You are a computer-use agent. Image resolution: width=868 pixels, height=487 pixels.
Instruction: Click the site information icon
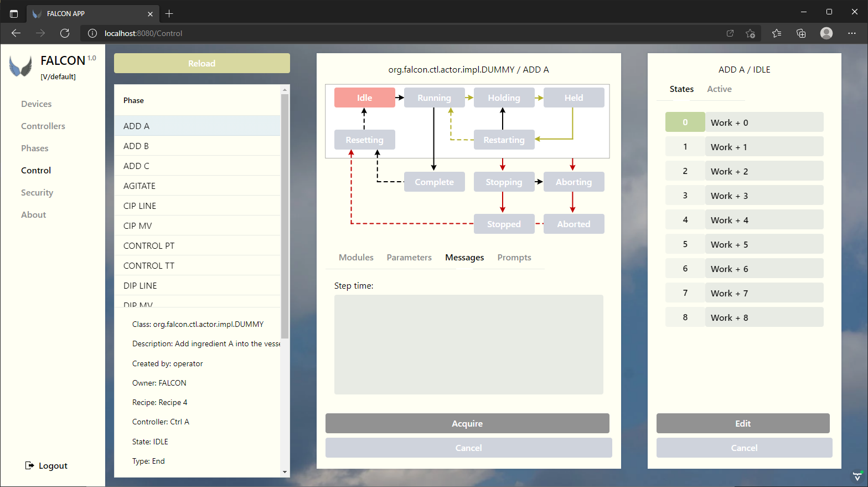click(92, 33)
